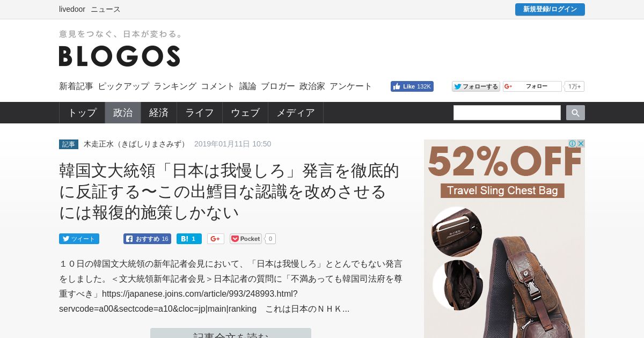Click the Facebook おすすめ share button
644x338 pixels.
coord(147,239)
